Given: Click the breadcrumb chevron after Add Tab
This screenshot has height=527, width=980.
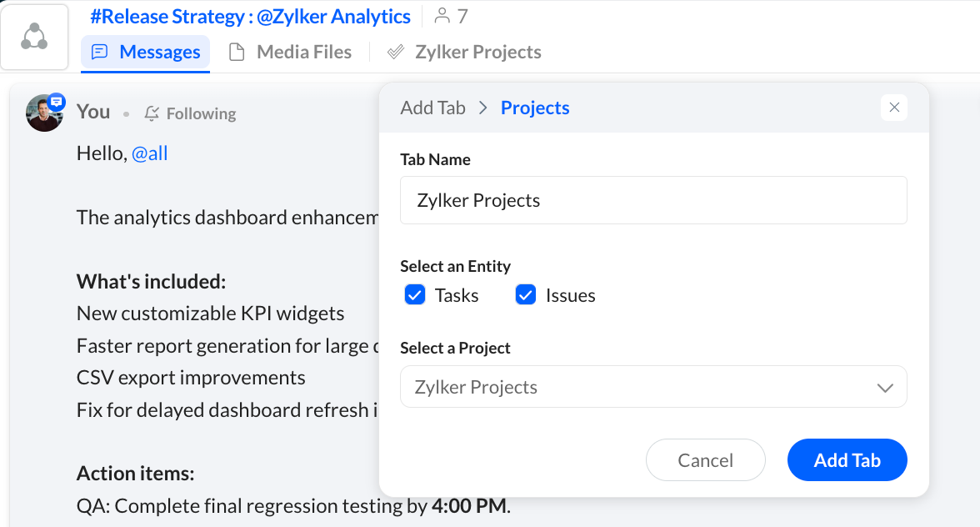Looking at the screenshot, I should click(x=483, y=108).
